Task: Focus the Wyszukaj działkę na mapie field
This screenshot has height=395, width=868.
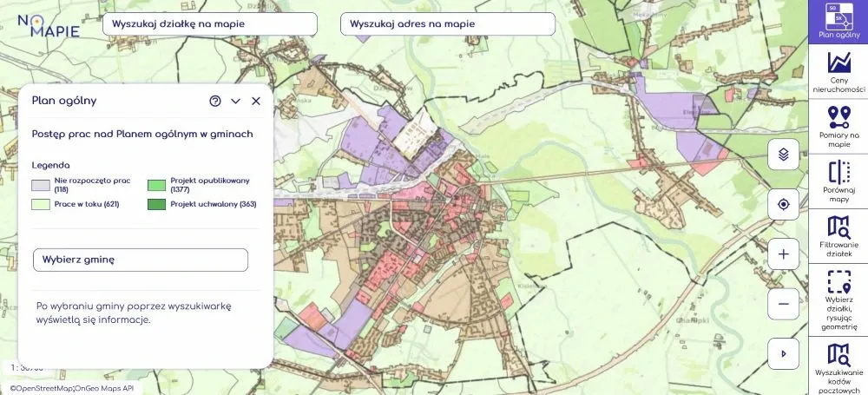Action: point(210,23)
